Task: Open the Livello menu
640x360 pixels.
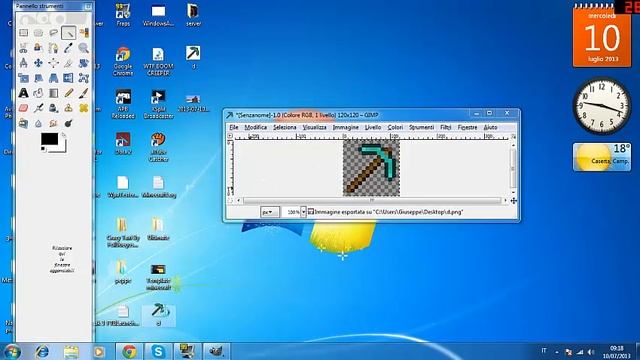Action: point(373,127)
